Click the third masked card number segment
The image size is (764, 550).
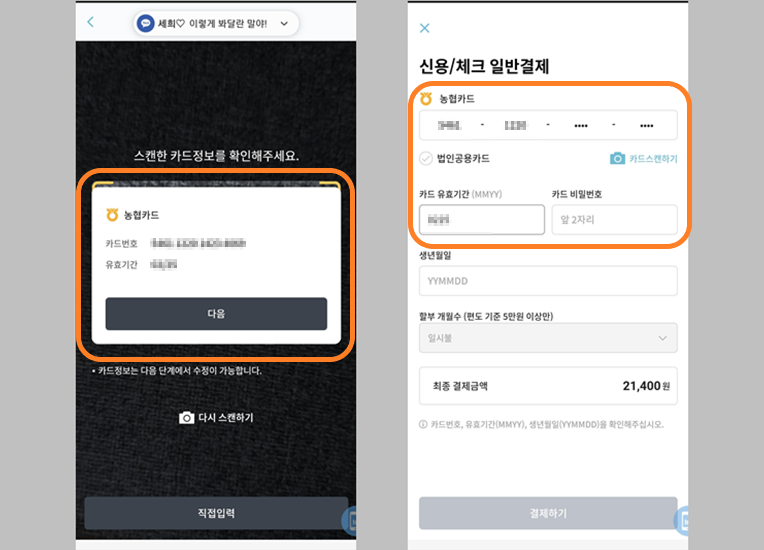pos(581,126)
